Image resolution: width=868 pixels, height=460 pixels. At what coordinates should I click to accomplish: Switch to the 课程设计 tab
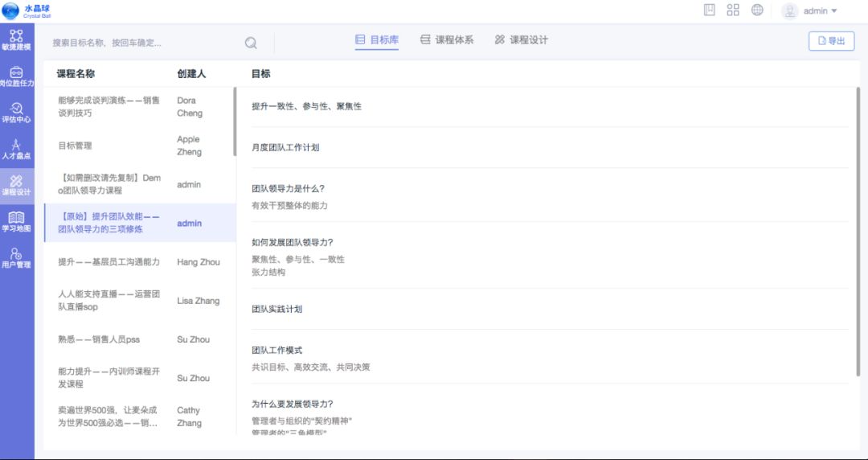click(521, 39)
